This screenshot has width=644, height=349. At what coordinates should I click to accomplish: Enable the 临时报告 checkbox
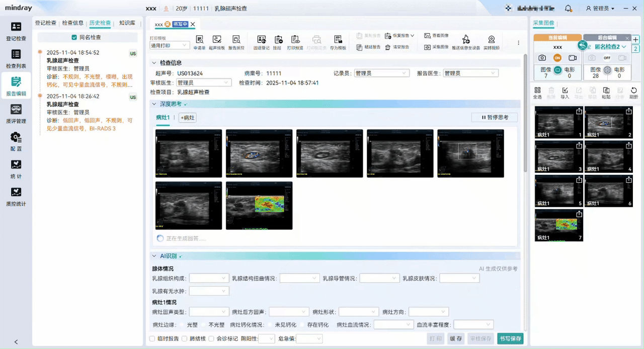[152, 339]
